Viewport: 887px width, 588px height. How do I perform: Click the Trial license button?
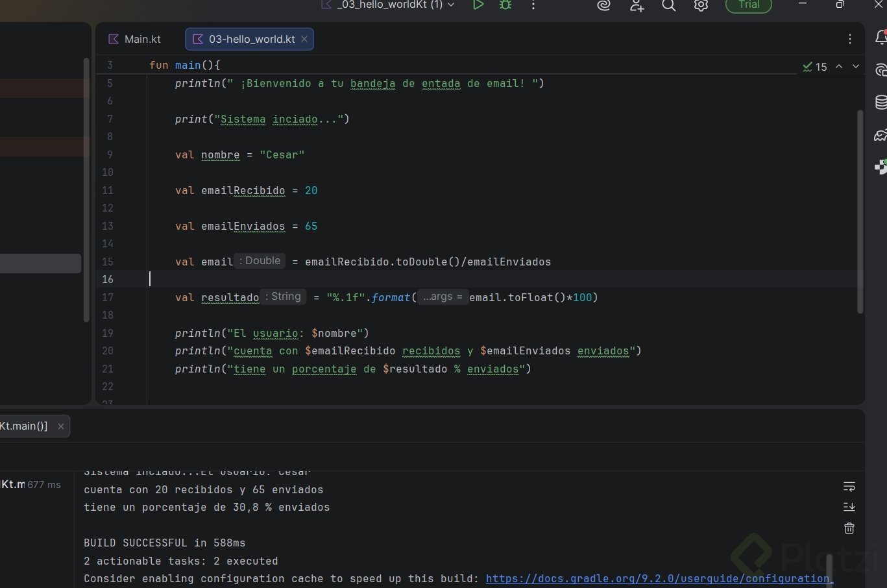[748, 5]
